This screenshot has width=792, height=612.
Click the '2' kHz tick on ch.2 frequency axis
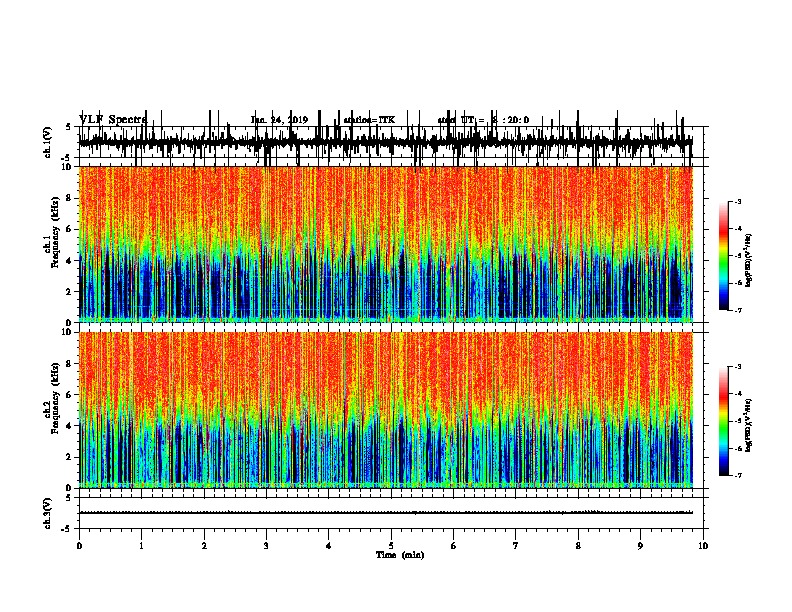[x=69, y=457]
